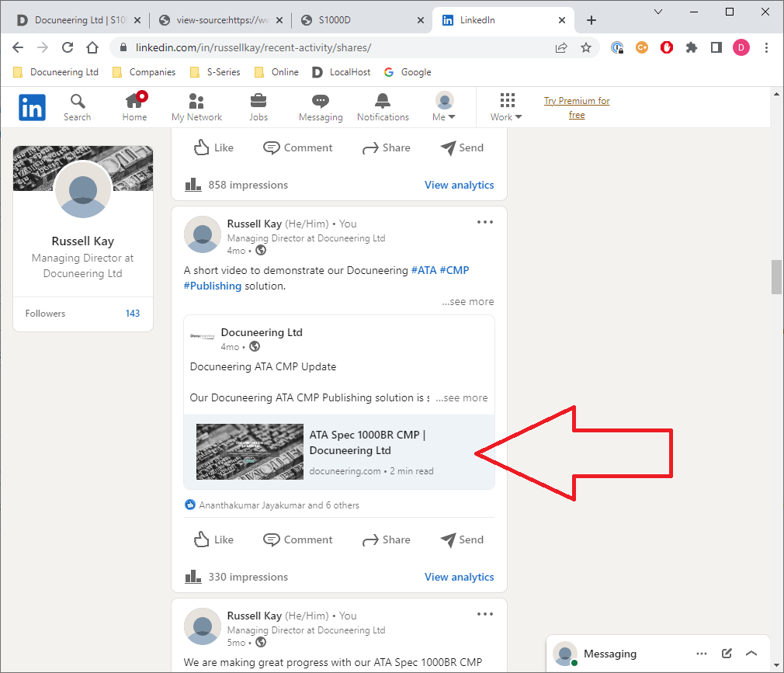Open Docuneering Ltd bookmark folder
This screenshot has height=673, width=784.
point(55,72)
